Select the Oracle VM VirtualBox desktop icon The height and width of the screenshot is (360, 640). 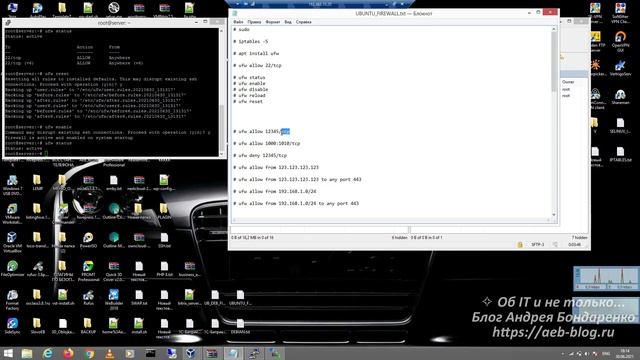[x=12, y=242]
